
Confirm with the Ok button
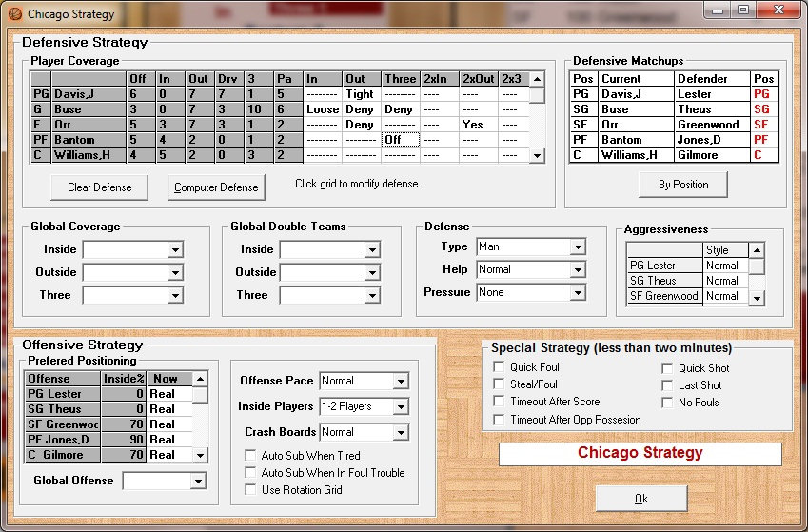point(640,499)
